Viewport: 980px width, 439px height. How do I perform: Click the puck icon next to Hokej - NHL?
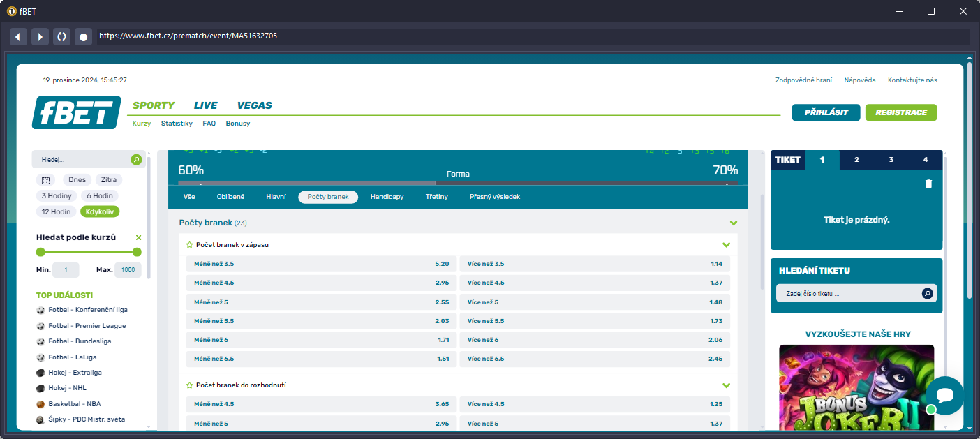[40, 388]
